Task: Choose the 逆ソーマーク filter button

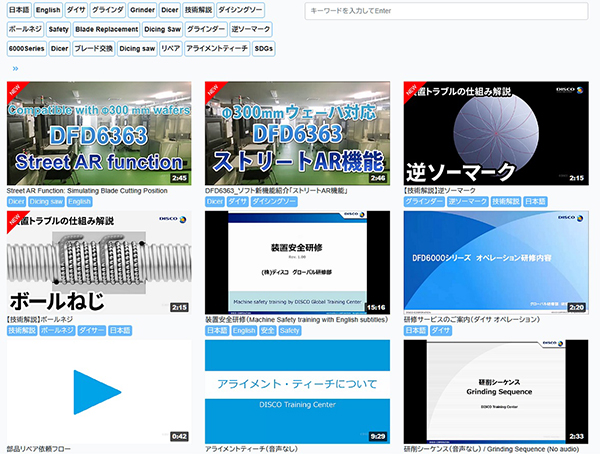Action: click(251, 29)
